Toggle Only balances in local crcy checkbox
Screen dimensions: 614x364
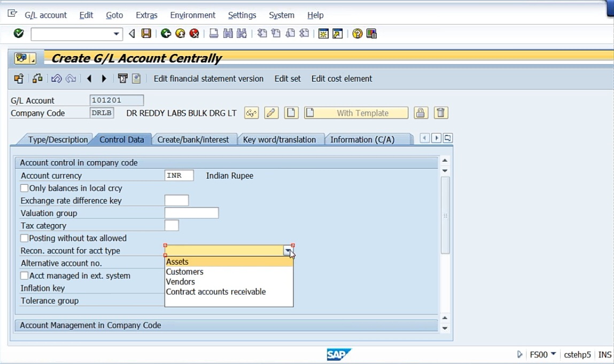pos(24,188)
